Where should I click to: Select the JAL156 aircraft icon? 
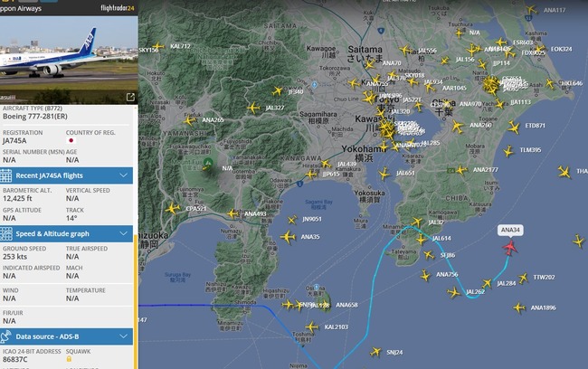pos(445,60)
